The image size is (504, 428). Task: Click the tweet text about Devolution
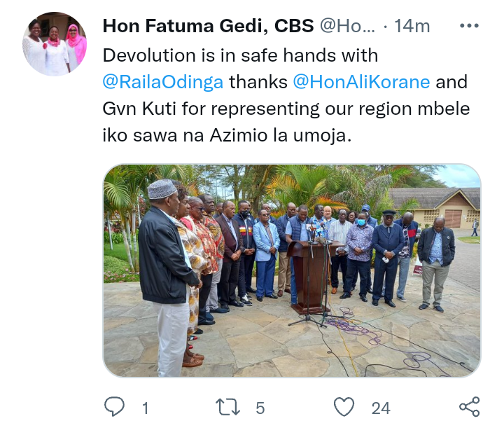(x=286, y=95)
